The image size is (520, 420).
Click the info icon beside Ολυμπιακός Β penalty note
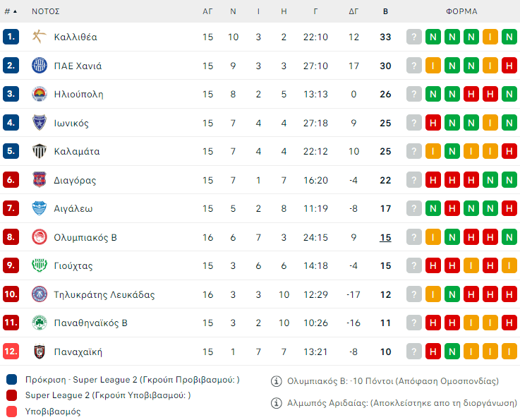tap(277, 381)
